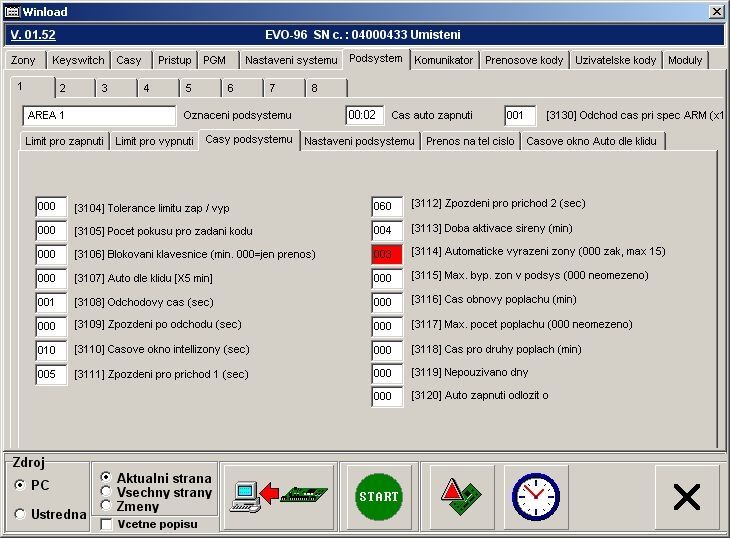The height and width of the screenshot is (538, 730).
Task: Click the red highlighted field 3114
Action: (x=386, y=255)
